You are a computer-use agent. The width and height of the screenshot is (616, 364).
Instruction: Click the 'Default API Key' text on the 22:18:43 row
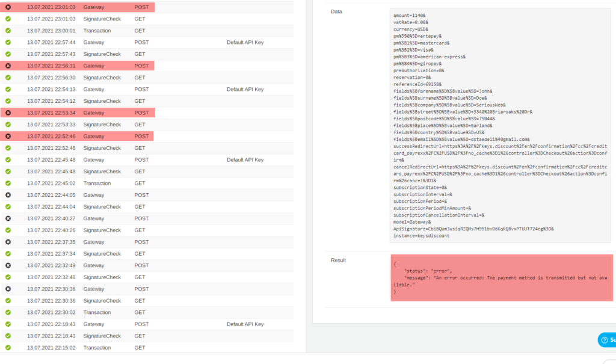[x=245, y=324]
